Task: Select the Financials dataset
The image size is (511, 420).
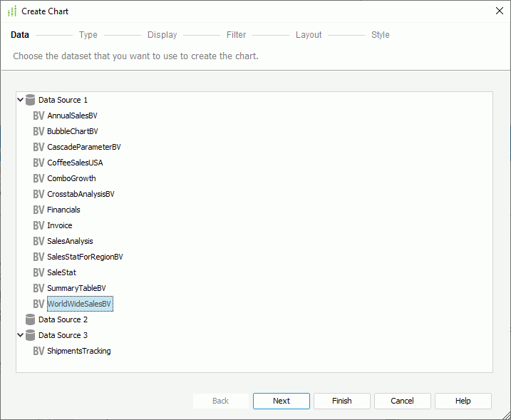Action: tap(63, 210)
